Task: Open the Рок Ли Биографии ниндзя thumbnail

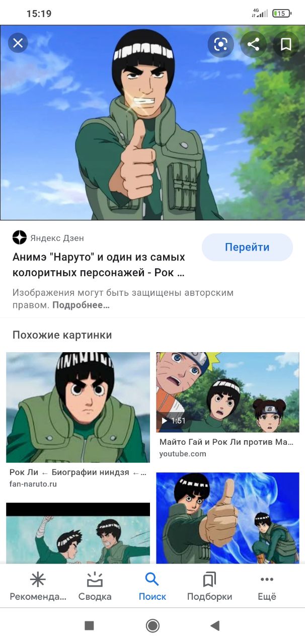Action: [78, 407]
